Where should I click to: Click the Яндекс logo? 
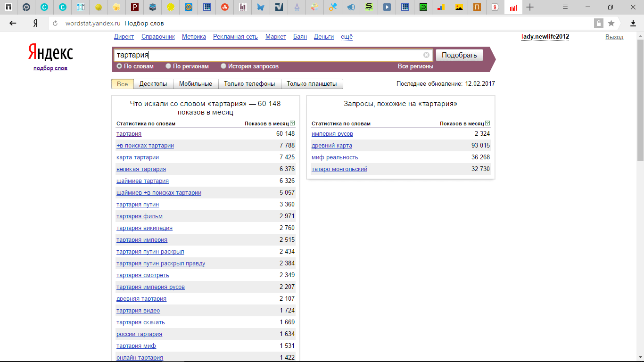click(x=50, y=52)
